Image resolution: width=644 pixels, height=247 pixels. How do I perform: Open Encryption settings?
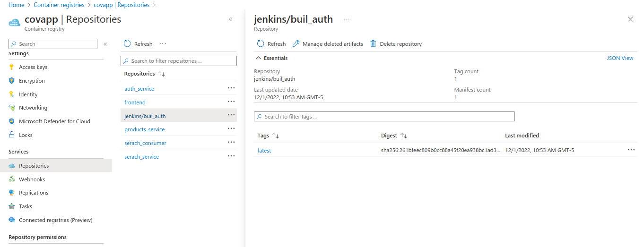click(x=32, y=81)
